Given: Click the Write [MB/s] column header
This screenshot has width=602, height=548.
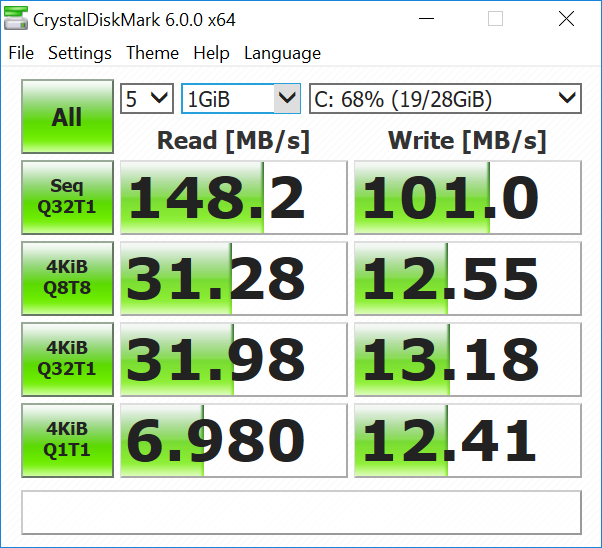Looking at the screenshot, I should point(467,141).
